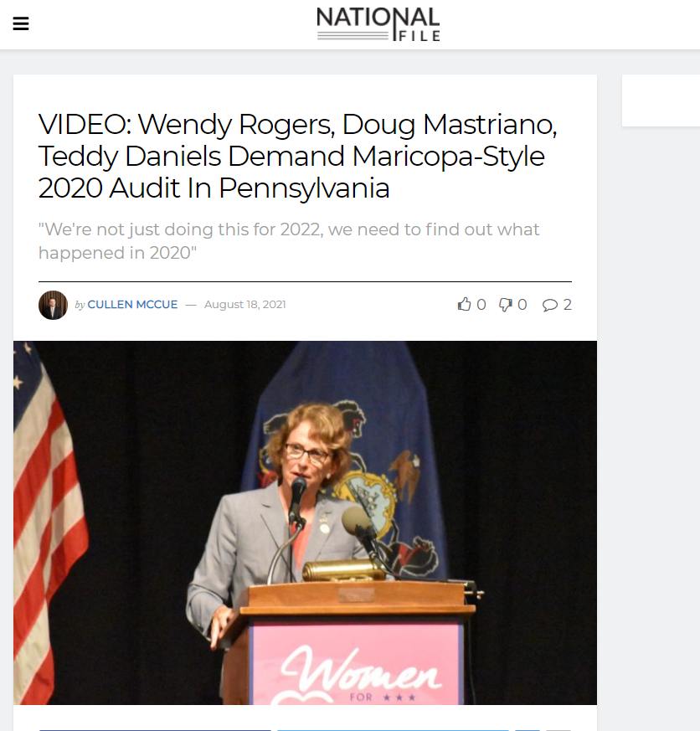Click the thumbs-down dislike icon

click(505, 305)
